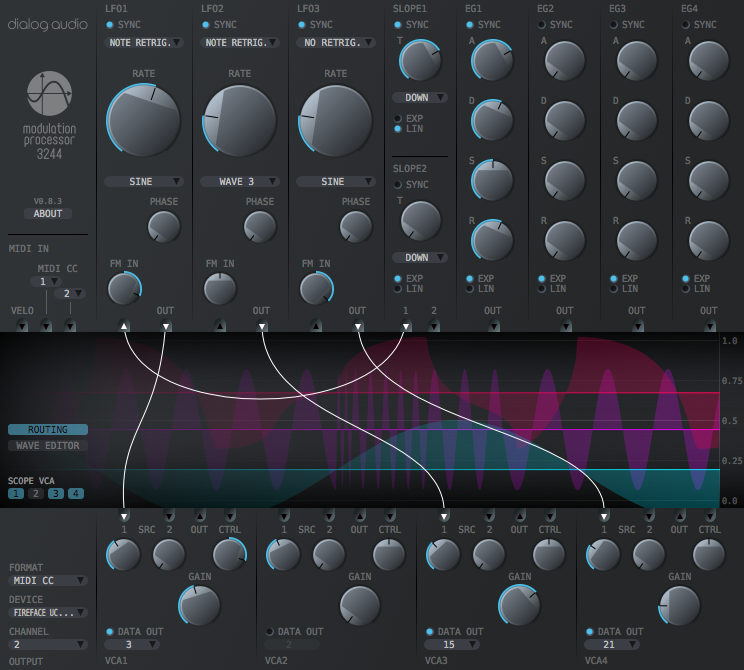Toggle SYNC on LFO1

click(110, 24)
